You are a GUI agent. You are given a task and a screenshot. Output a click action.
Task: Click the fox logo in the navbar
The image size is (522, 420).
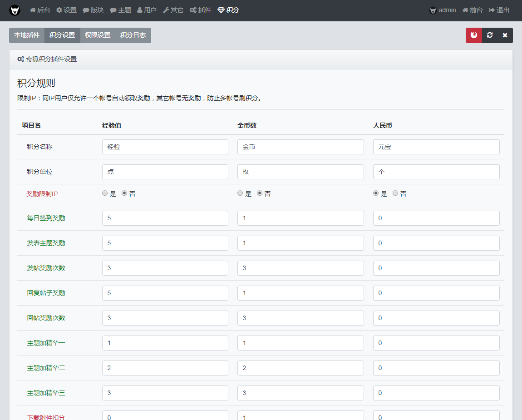click(x=15, y=10)
